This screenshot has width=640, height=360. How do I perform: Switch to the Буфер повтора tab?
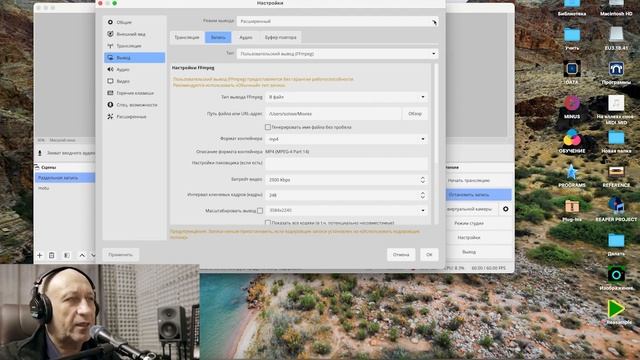280,37
